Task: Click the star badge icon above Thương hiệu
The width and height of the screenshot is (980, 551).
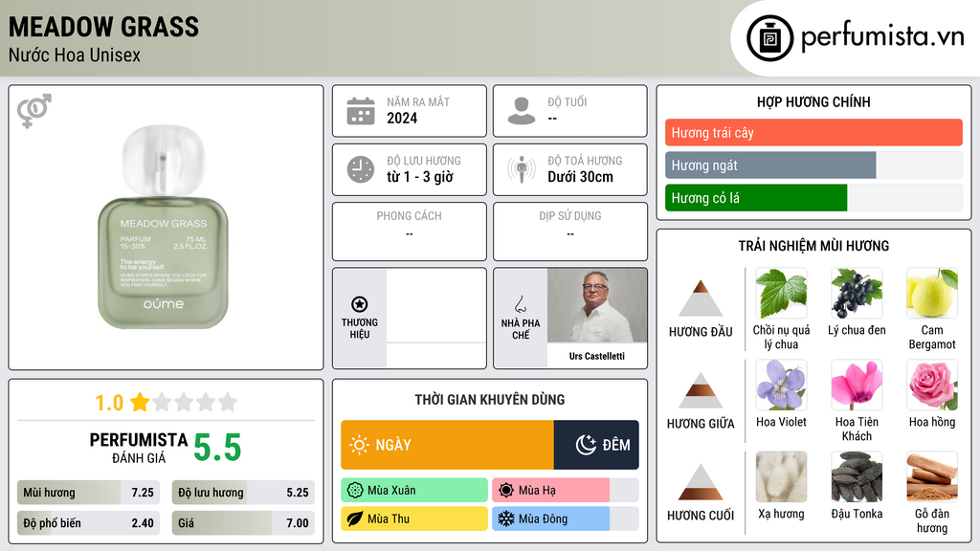Action: pyautogui.click(x=360, y=304)
